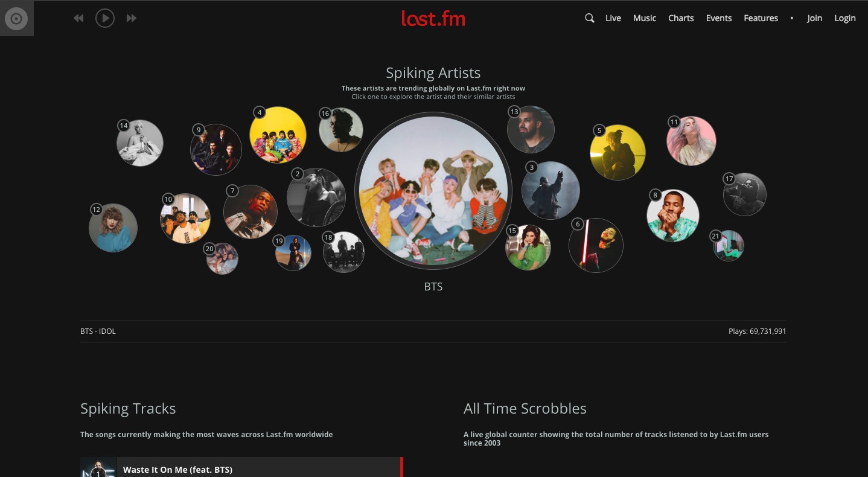This screenshot has width=868, height=477.
Task: Pick artist bubble number 18
Action: click(x=343, y=252)
